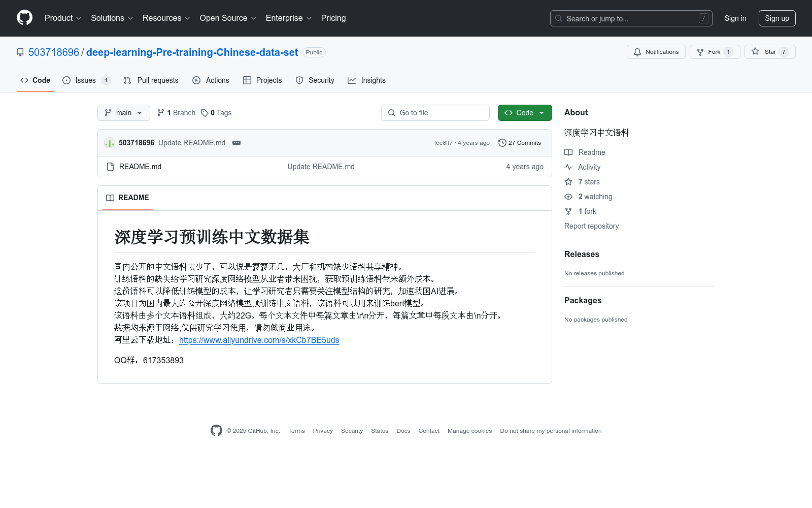
Task: Click the pulse icon beside Activity
Action: [x=568, y=167]
